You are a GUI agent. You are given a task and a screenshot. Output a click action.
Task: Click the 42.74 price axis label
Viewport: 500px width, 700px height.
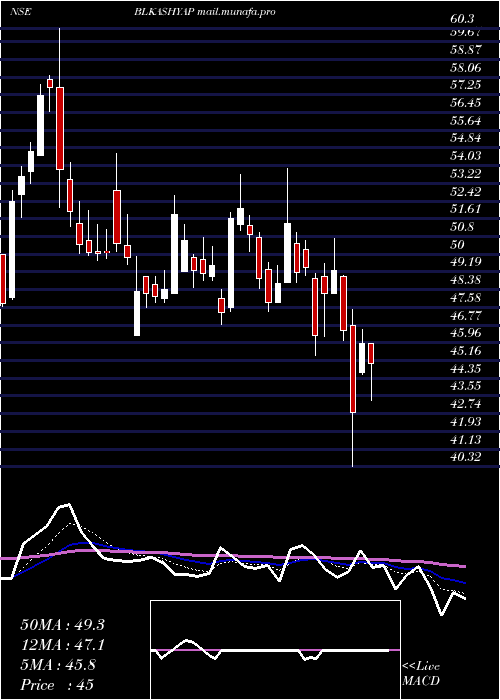[x=466, y=404]
